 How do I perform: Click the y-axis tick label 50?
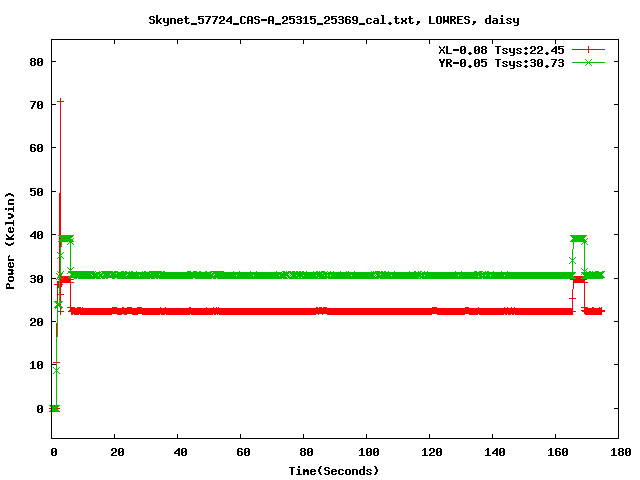coord(36,192)
